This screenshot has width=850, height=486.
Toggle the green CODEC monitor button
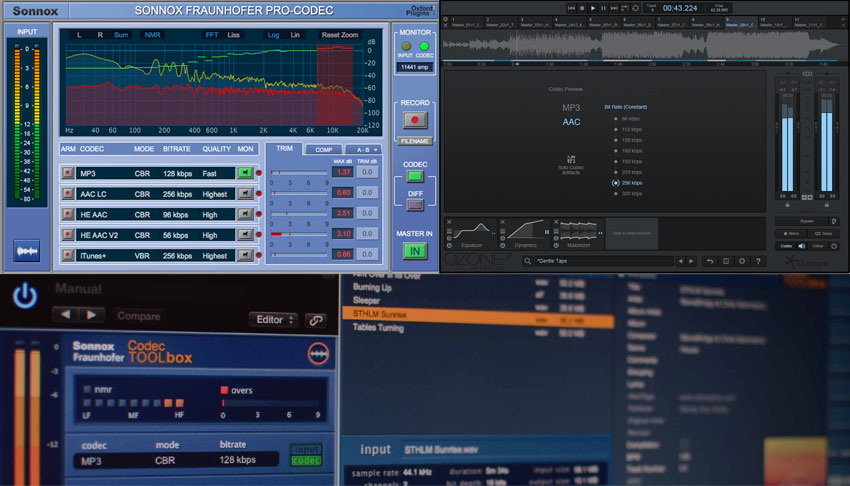point(415,176)
